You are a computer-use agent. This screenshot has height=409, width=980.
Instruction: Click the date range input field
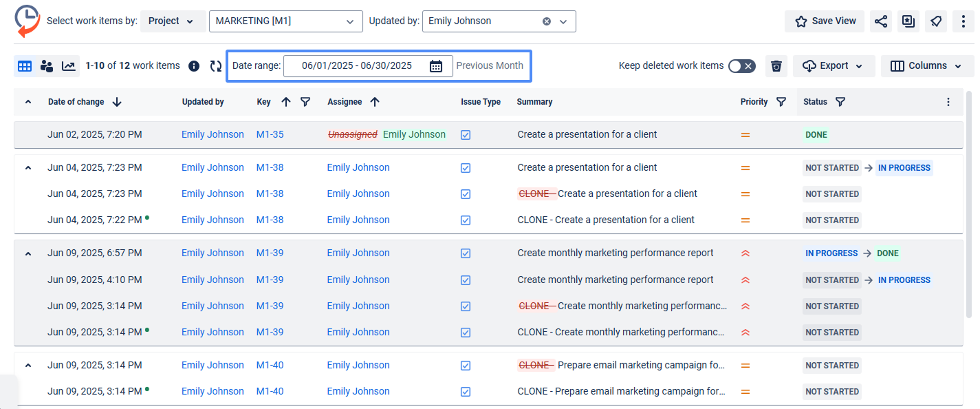click(x=356, y=66)
